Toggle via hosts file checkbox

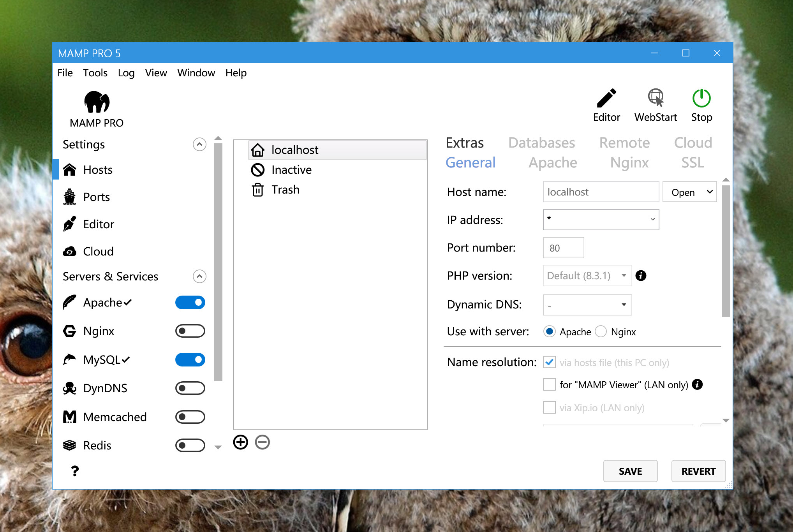pos(550,362)
